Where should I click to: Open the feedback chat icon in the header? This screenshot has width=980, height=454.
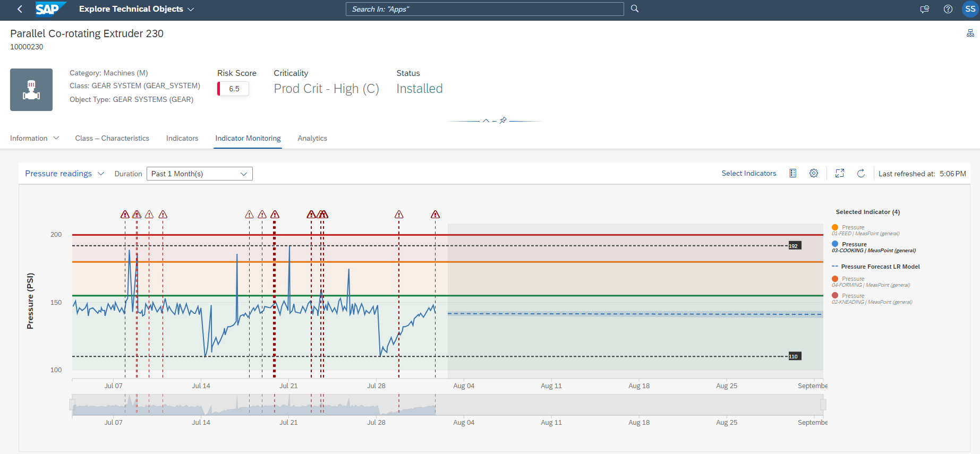[925, 9]
